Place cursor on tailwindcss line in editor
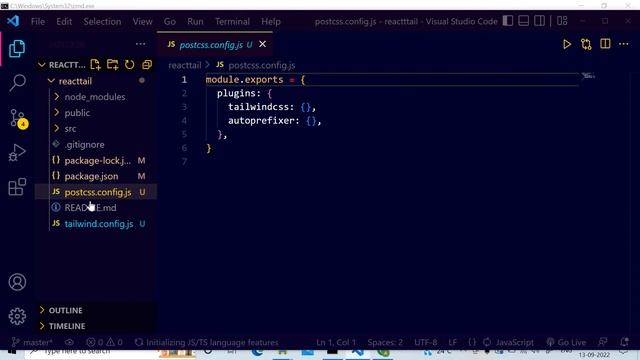Viewport: 640px width, 360px height. click(272, 107)
